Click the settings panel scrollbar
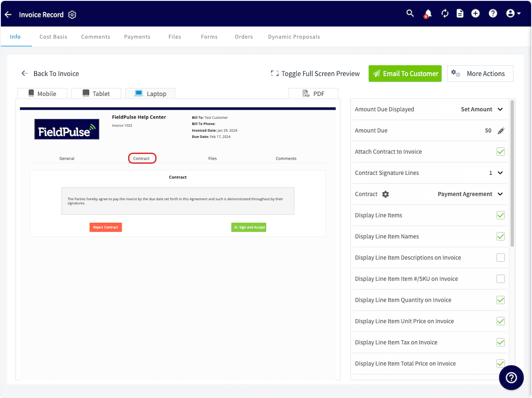Viewport: 532px width, 398px height. (512, 173)
